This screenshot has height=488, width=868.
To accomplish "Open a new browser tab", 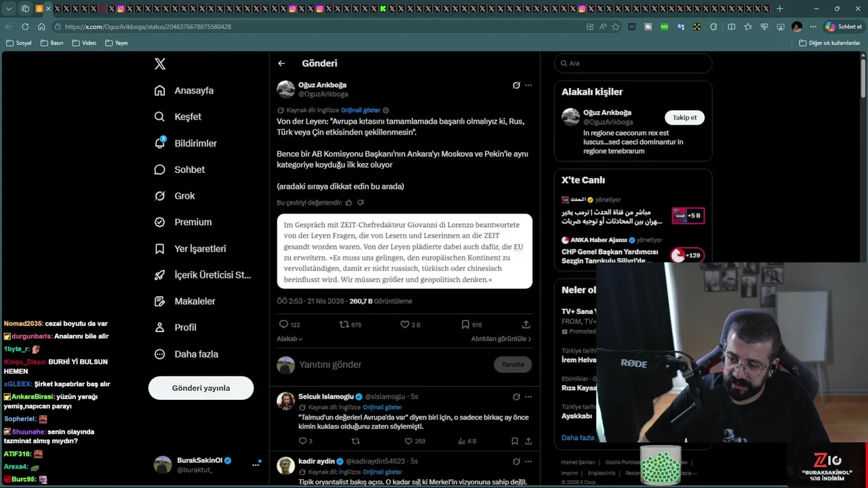I will [x=780, y=9].
